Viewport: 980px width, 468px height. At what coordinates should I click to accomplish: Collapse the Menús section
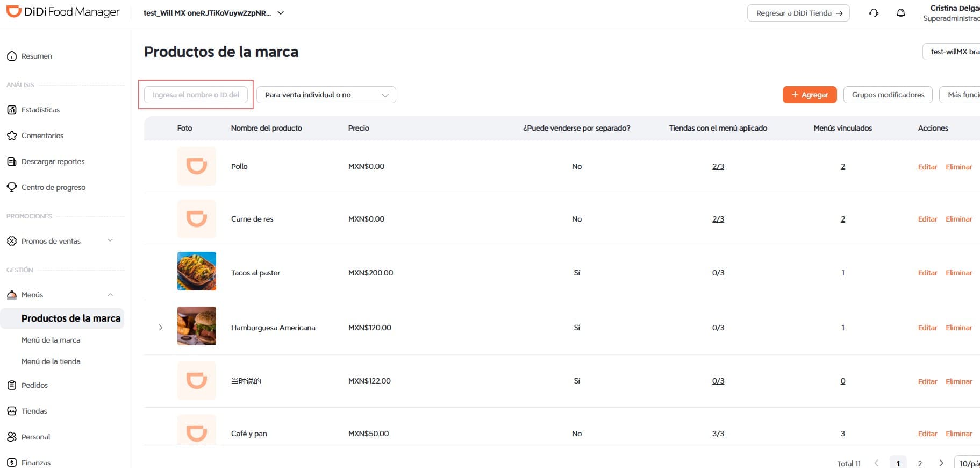click(x=110, y=295)
